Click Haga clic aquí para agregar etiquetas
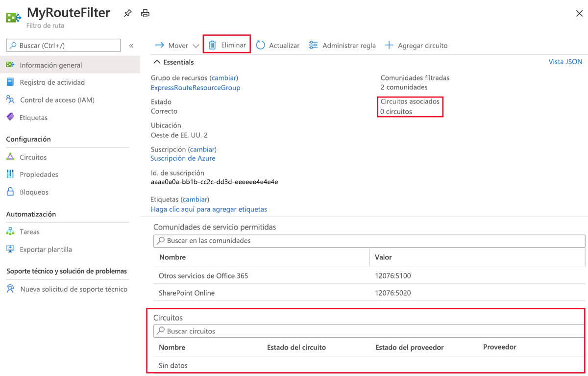The height and width of the screenshot is (376, 588). 209,209
